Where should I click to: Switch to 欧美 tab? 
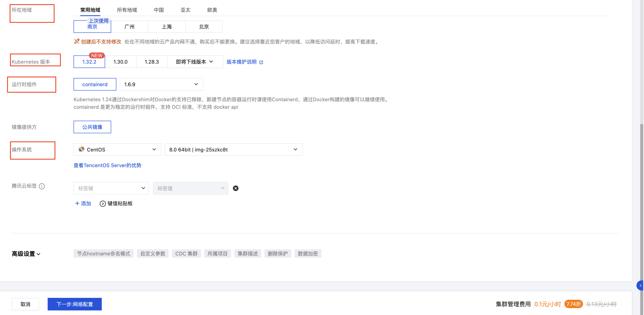(212, 10)
